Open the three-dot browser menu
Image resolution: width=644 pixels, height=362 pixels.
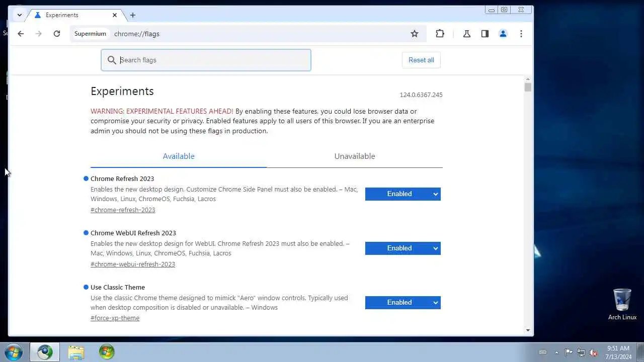521,34
